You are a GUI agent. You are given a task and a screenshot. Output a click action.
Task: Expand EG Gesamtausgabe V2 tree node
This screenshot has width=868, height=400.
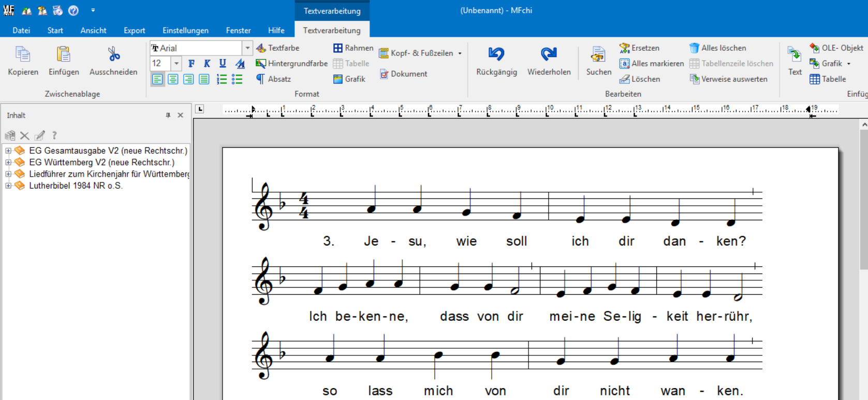pos(8,151)
